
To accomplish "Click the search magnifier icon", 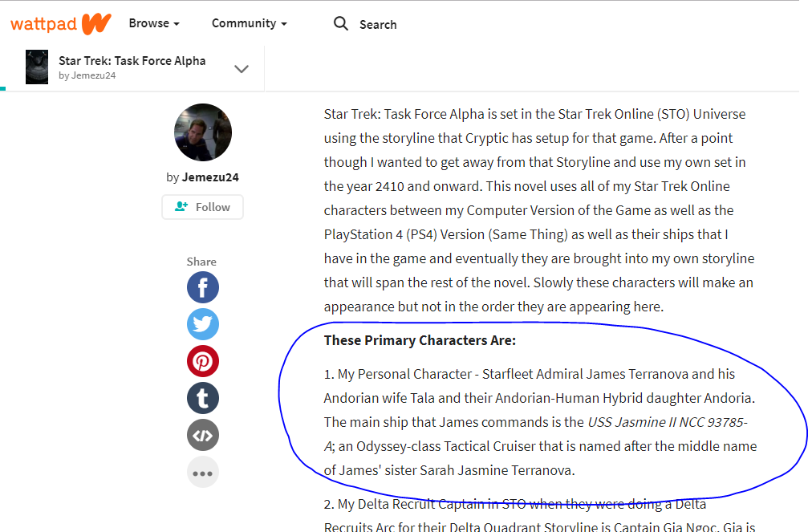I will tap(341, 24).
